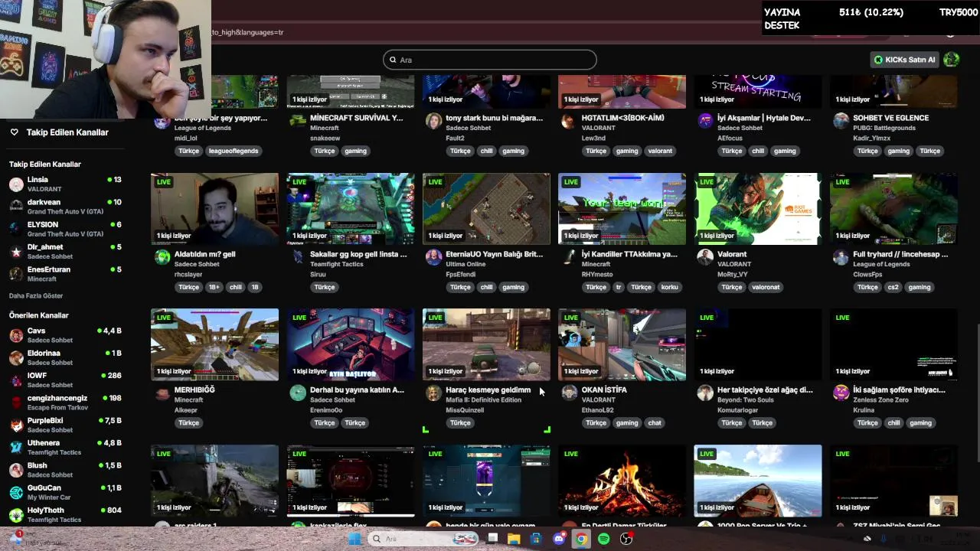Click 'valoronat' tag under Mo8ty_VY's Valorant stream

click(766, 287)
